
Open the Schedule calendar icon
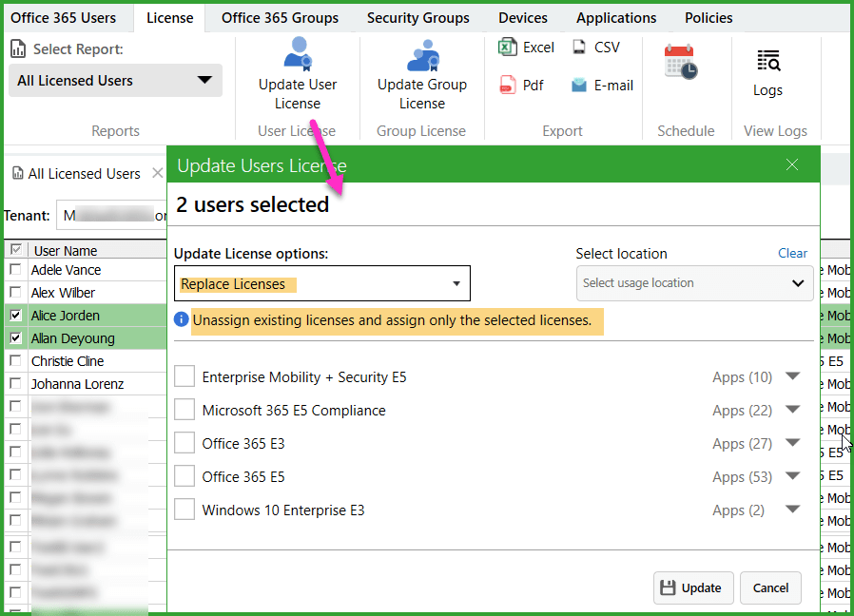click(681, 62)
